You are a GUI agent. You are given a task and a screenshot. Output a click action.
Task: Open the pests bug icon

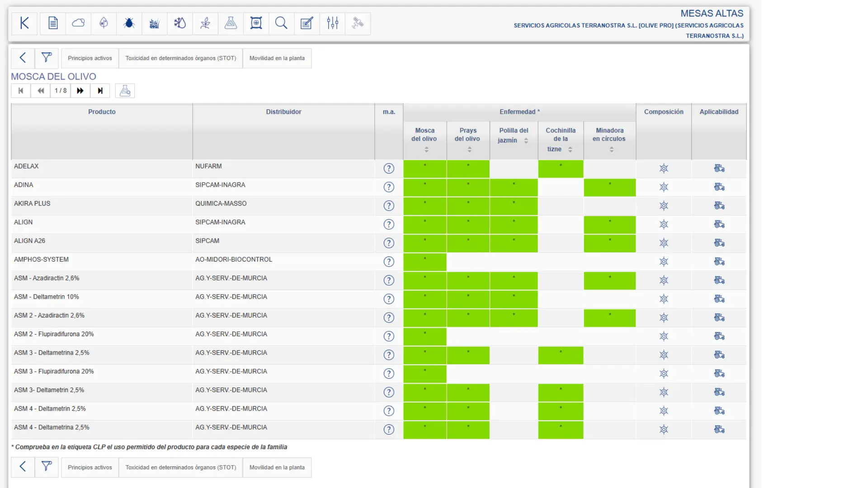point(129,23)
